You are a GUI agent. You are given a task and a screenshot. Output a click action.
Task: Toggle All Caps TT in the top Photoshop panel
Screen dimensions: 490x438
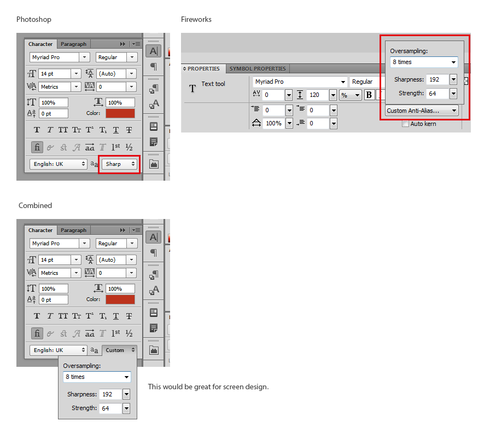(63, 130)
